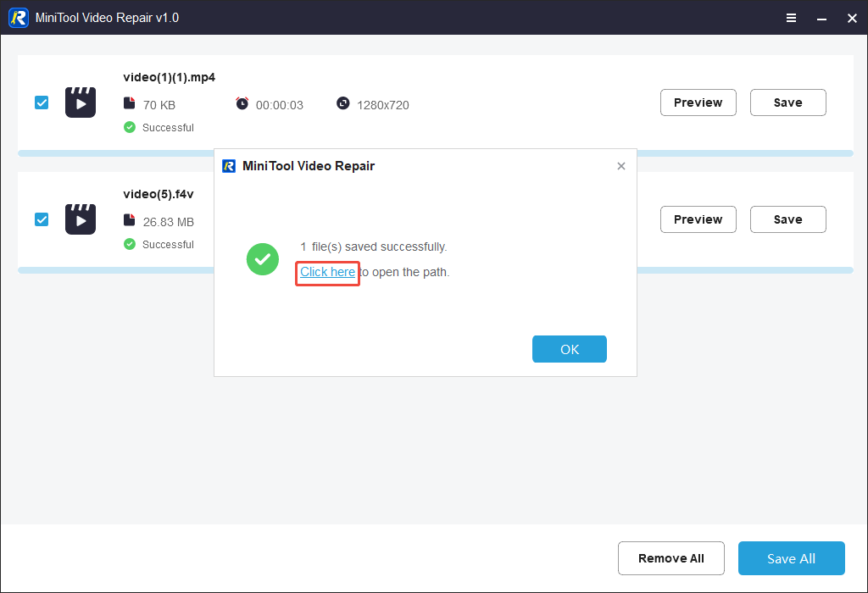Save All repaired videos at once
Screen dimensions: 868x593
(x=791, y=557)
